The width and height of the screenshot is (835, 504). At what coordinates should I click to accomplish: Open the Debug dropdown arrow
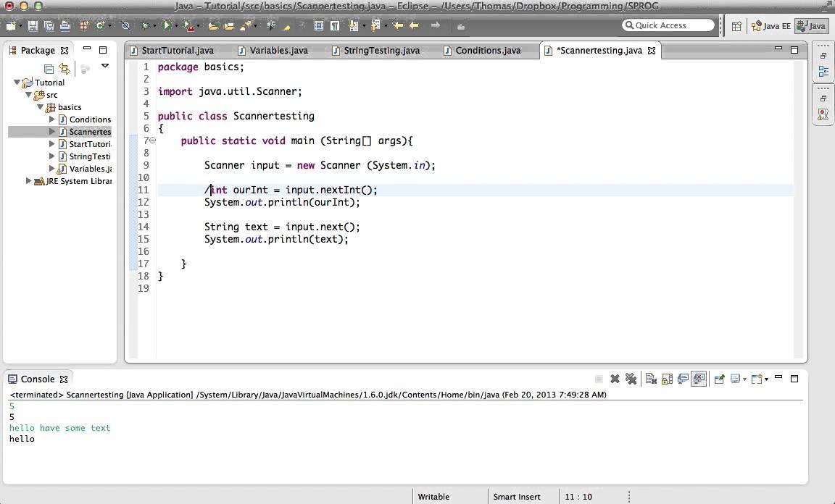click(154, 25)
